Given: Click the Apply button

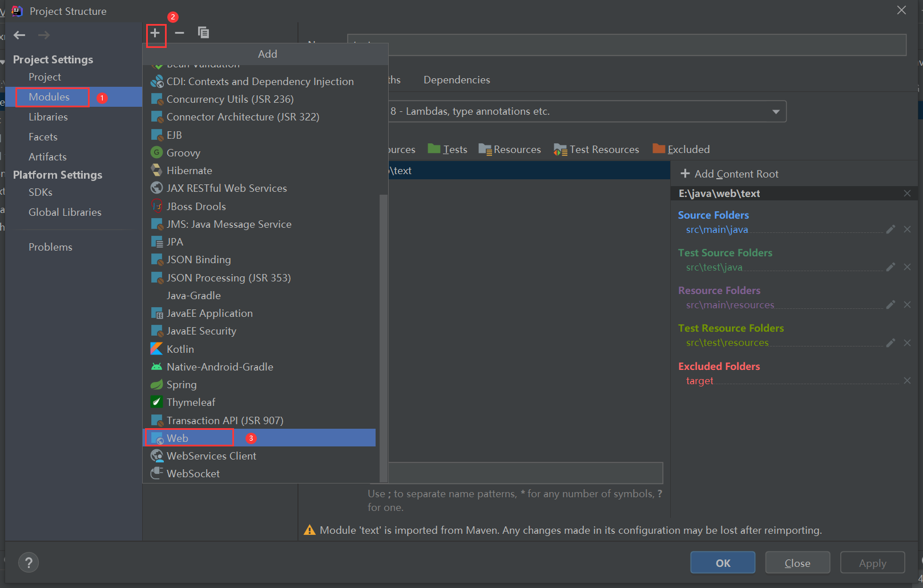Looking at the screenshot, I should tap(872, 563).
